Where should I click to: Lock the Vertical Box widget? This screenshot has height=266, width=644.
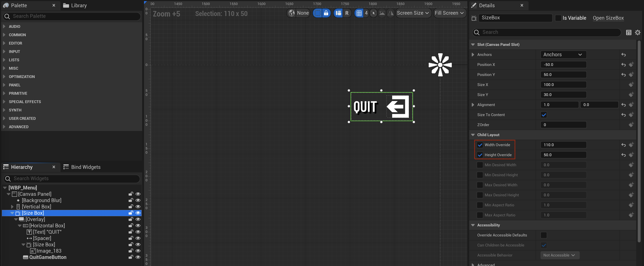coord(130,206)
